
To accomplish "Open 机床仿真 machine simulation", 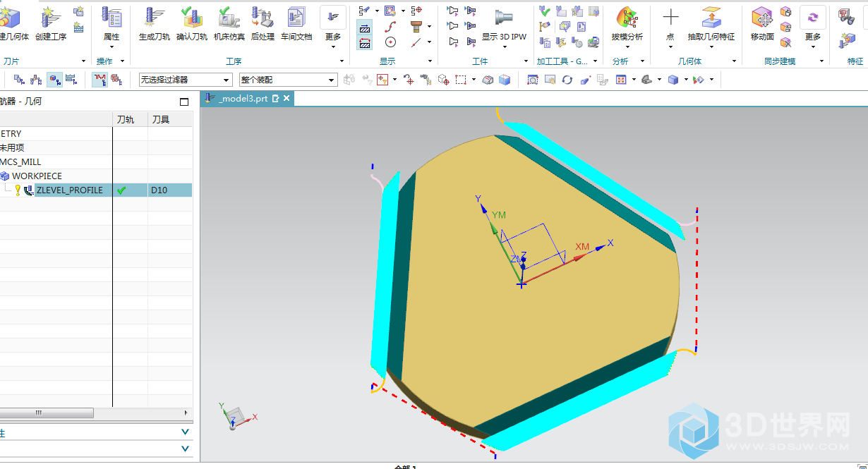I will click(x=229, y=23).
